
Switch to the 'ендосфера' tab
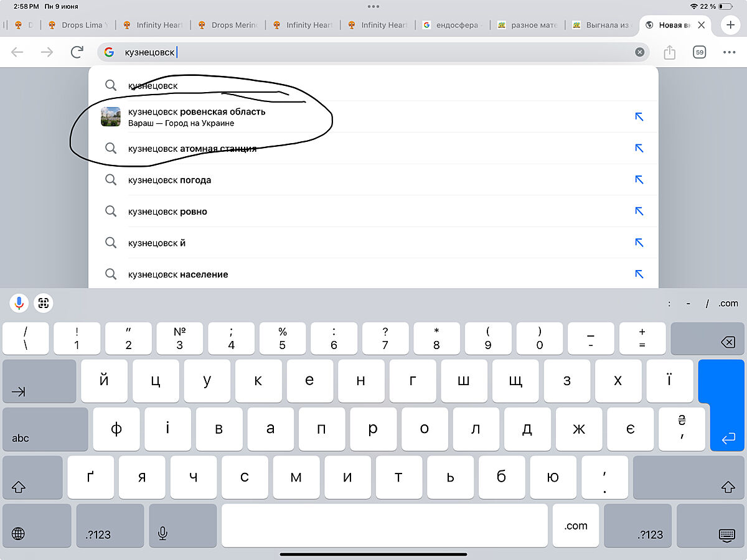(x=452, y=25)
